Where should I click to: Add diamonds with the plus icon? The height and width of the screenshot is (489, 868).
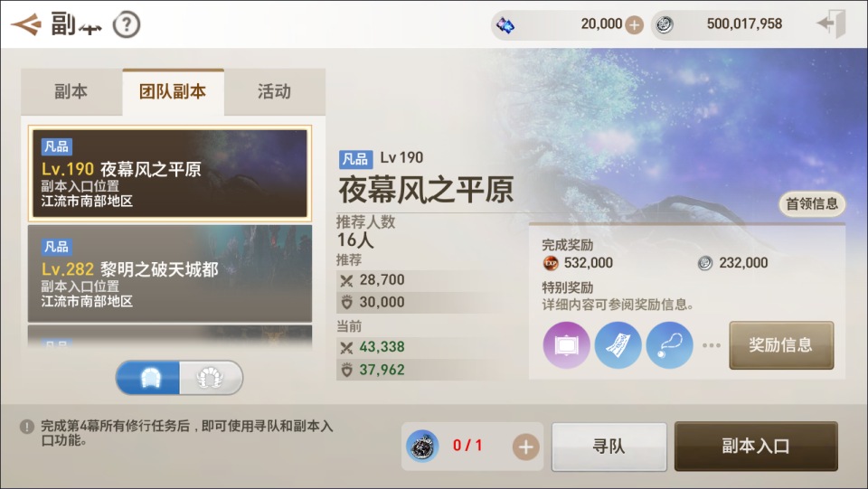pos(635,25)
